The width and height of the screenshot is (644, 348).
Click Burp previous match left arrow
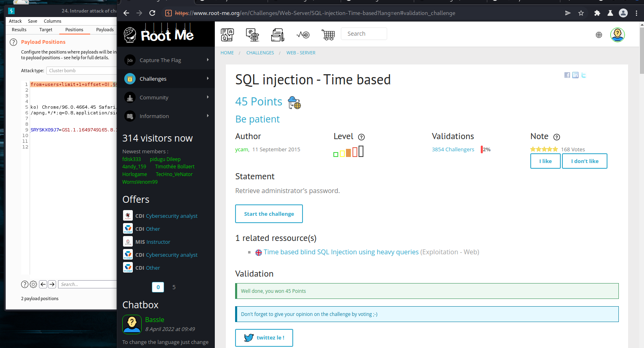43,284
